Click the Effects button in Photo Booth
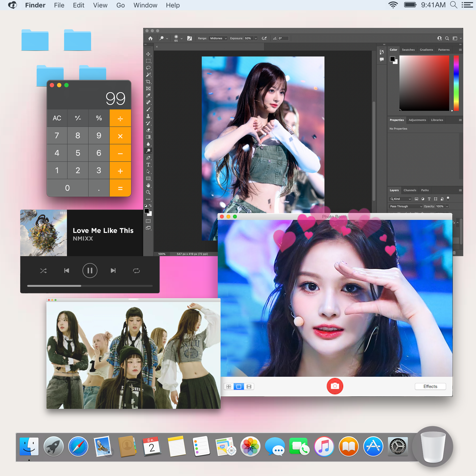 pyautogui.click(x=430, y=386)
